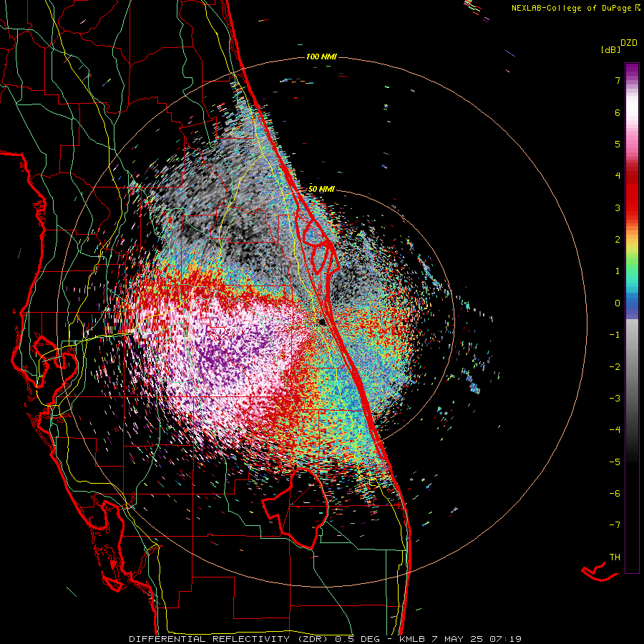The width and height of the screenshot is (644, 644).
Task: Click the 50 NMI range ring label
Action: pos(321,189)
